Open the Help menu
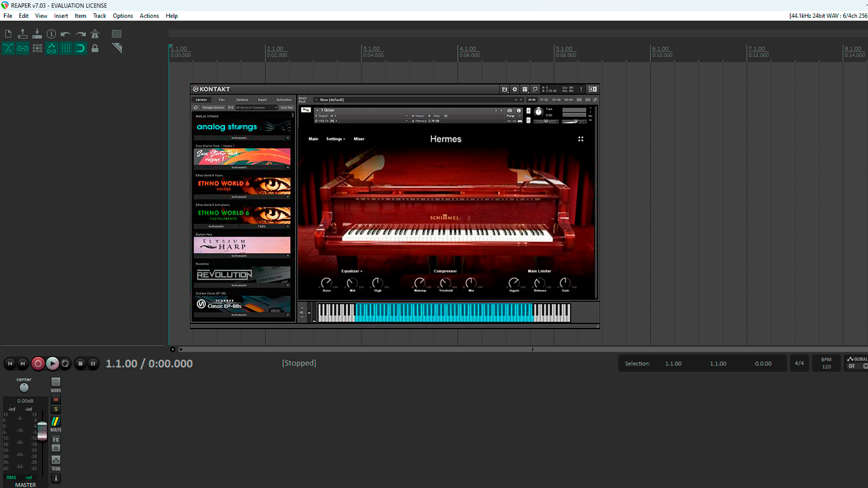The height and width of the screenshot is (488, 868). click(172, 16)
